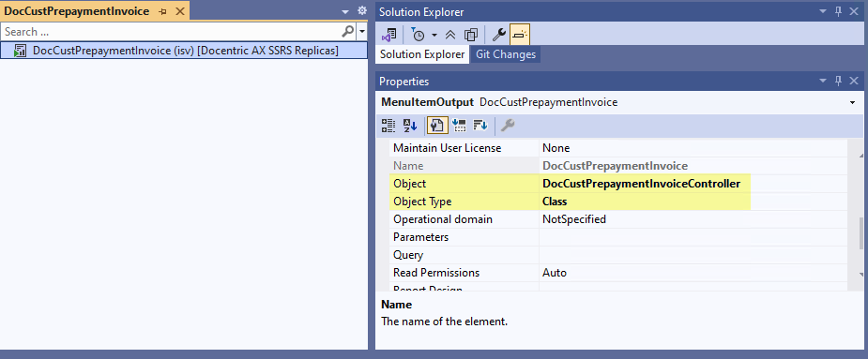Click the Categorized view icon in Properties
Screen dimensions: 868x359
pyautogui.click(x=388, y=126)
